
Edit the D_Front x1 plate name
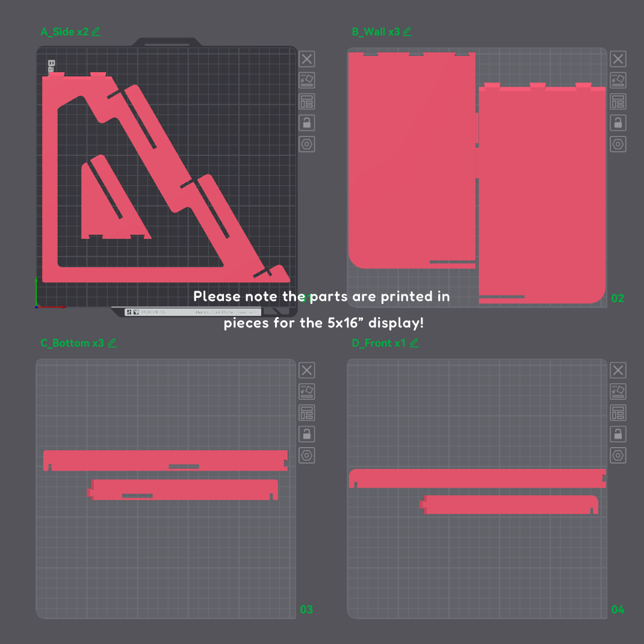tap(414, 343)
